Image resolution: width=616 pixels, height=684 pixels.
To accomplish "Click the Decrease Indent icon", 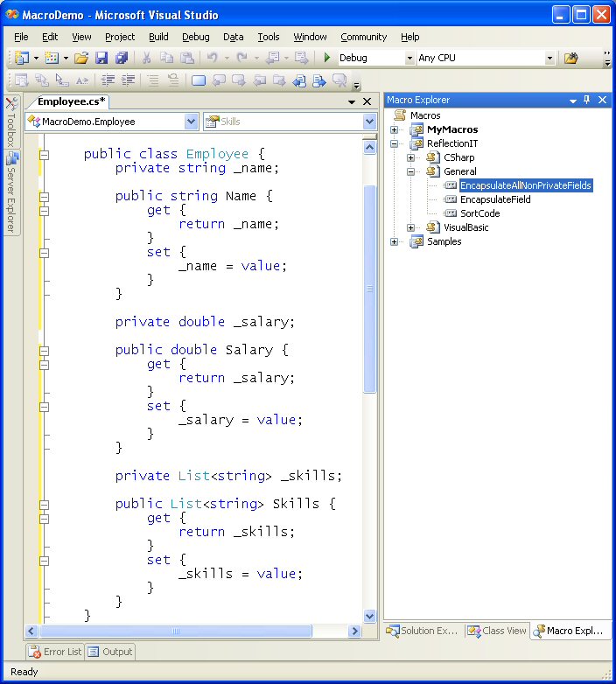I will [108, 80].
